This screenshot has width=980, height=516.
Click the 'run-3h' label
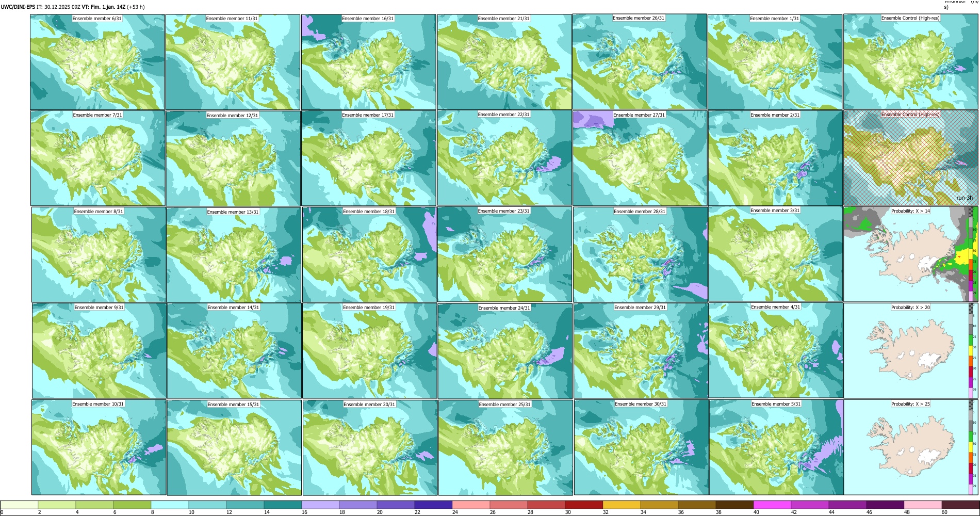(964, 198)
